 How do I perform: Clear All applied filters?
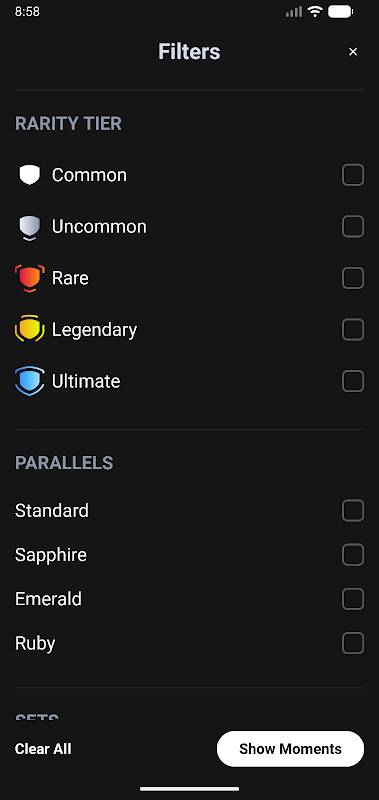[43, 749]
